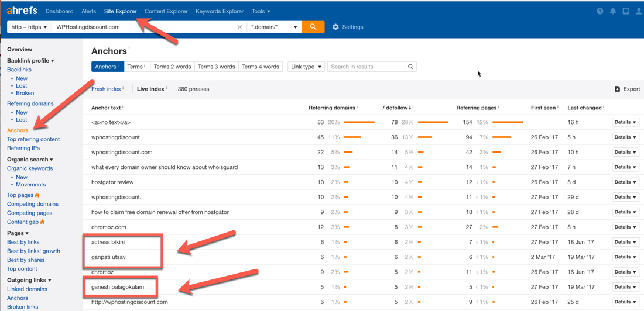The height and width of the screenshot is (311, 644).
Task: Sort by Last changed column header
Action: click(x=584, y=108)
